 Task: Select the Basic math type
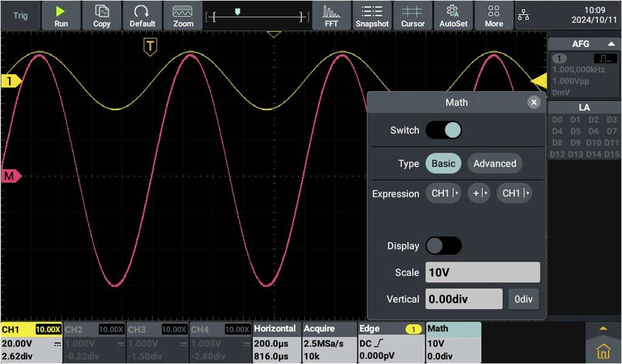[443, 163]
